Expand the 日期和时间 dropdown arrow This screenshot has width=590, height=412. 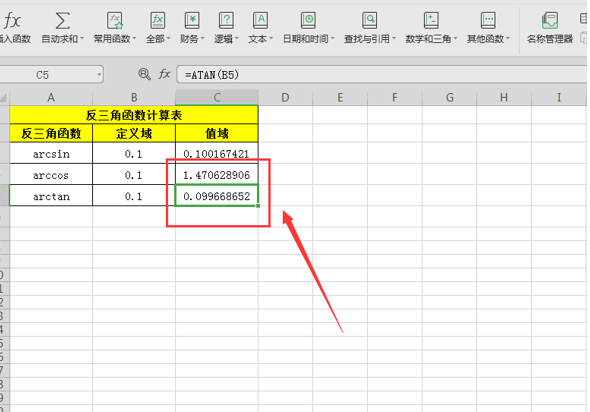coord(332,38)
